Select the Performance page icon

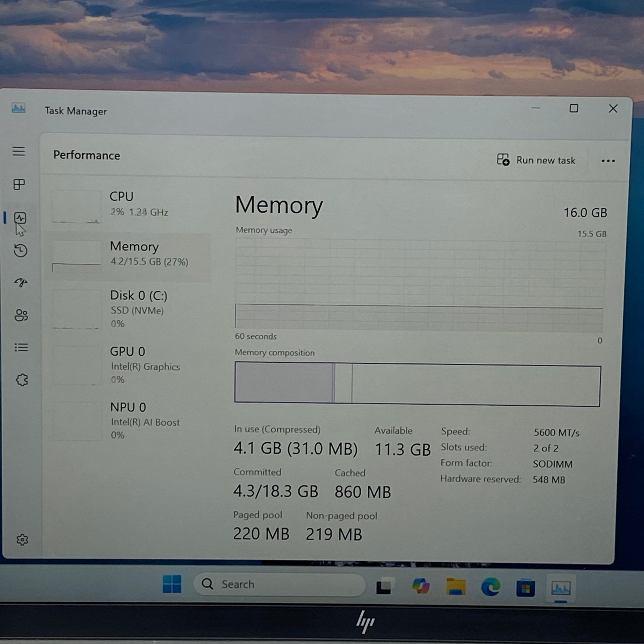20,218
